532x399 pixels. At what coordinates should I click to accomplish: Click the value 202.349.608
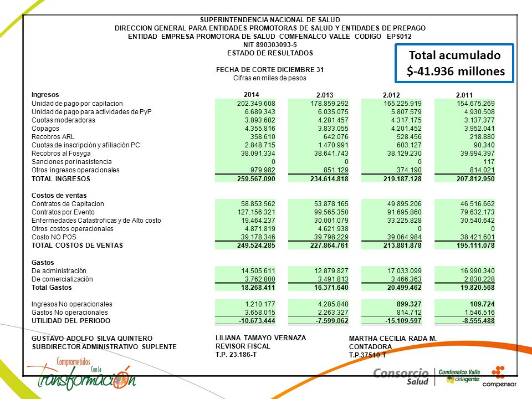[256, 104]
